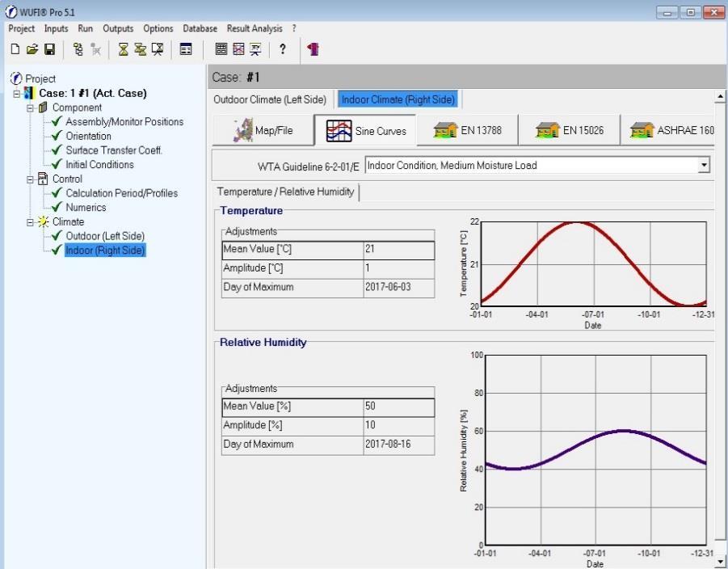Viewport: 728px width, 569px height.
Task: Select Surface Transfer Coeff. in tree
Action: pos(114,150)
